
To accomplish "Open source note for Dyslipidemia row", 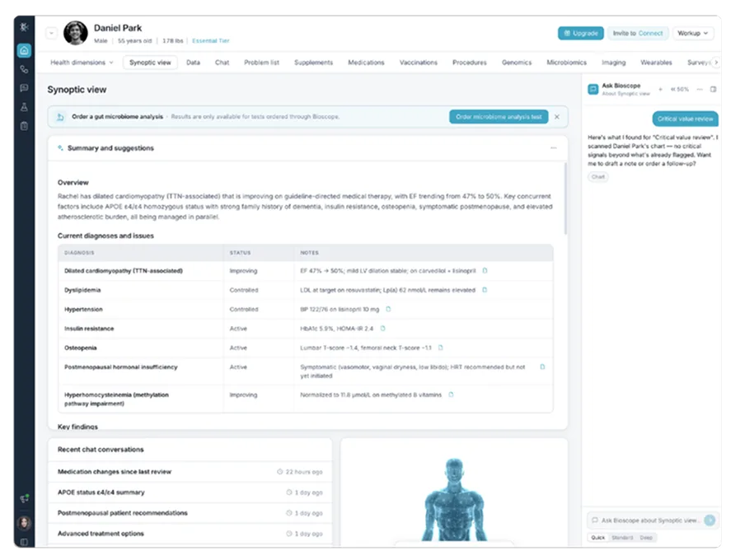I will coord(485,290).
